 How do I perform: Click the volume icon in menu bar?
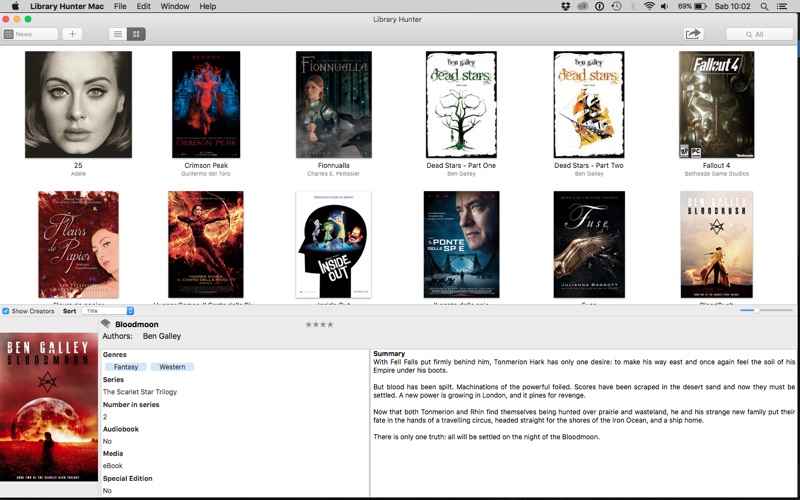pyautogui.click(x=664, y=6)
